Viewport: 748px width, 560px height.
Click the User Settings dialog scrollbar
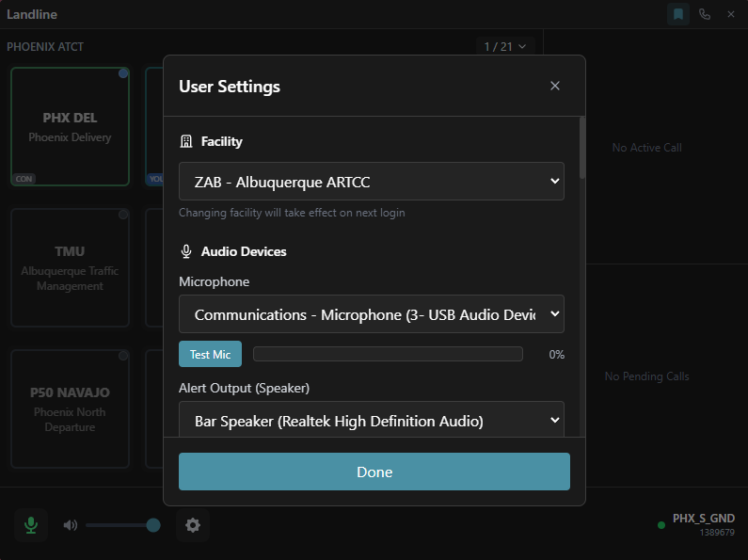582,148
